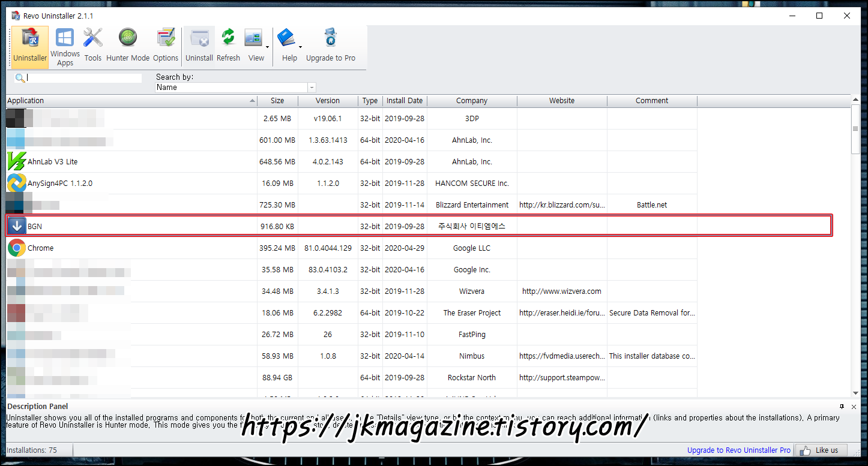The width and height of the screenshot is (868, 466).
Task: Click the FastPing company cell
Action: pyautogui.click(x=472, y=334)
